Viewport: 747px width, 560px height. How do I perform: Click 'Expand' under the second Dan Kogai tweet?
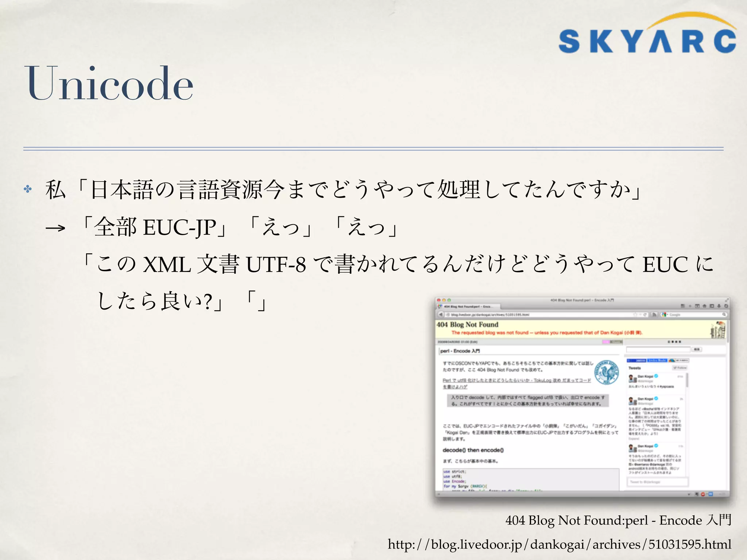(634, 439)
